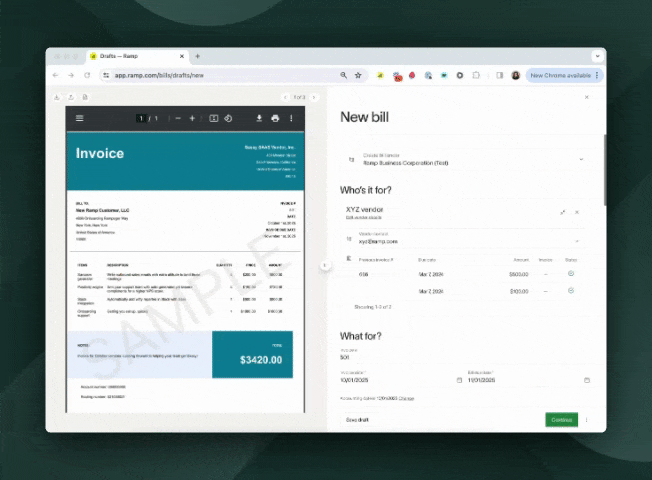Click the $3420.00 invoice total

(261, 360)
